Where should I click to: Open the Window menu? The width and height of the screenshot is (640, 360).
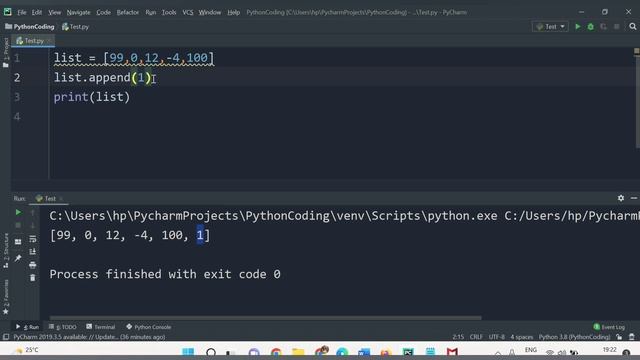coord(210,12)
